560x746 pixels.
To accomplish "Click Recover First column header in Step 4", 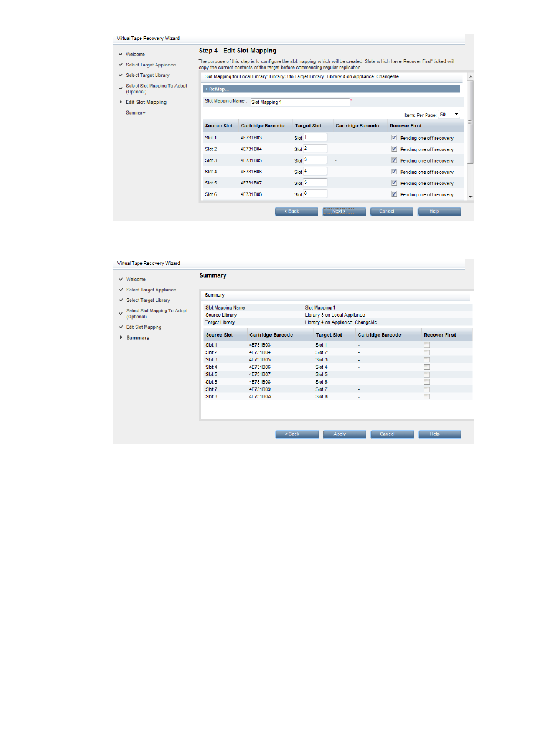I will click(x=406, y=126).
